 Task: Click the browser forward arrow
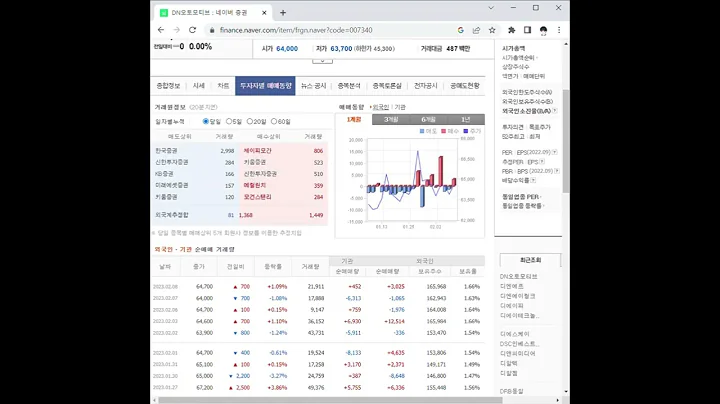[x=177, y=30]
